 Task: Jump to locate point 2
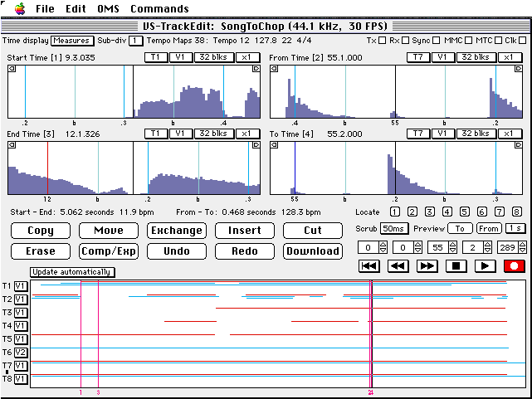[x=412, y=212]
